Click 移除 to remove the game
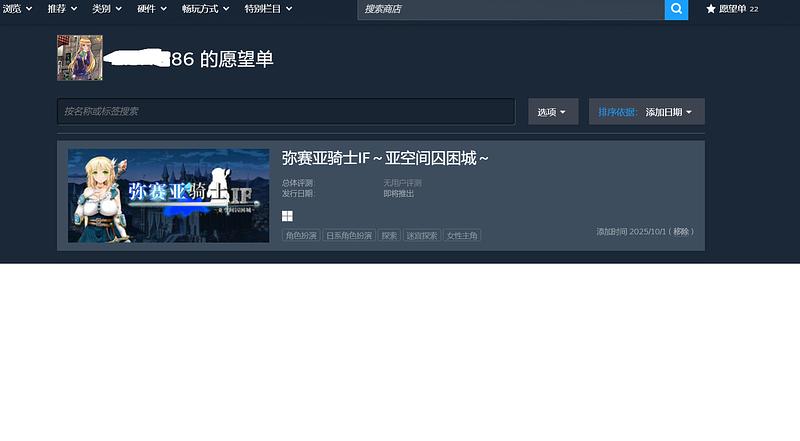 681,231
